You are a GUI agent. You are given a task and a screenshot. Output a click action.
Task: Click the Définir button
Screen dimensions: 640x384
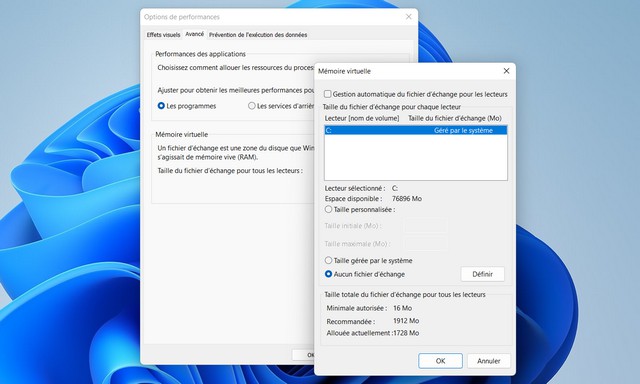tap(482, 274)
